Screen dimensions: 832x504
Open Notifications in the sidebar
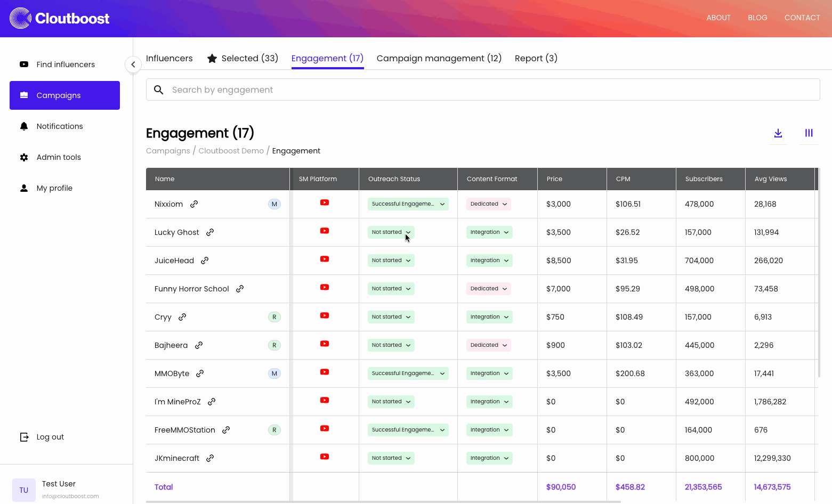pos(64,126)
